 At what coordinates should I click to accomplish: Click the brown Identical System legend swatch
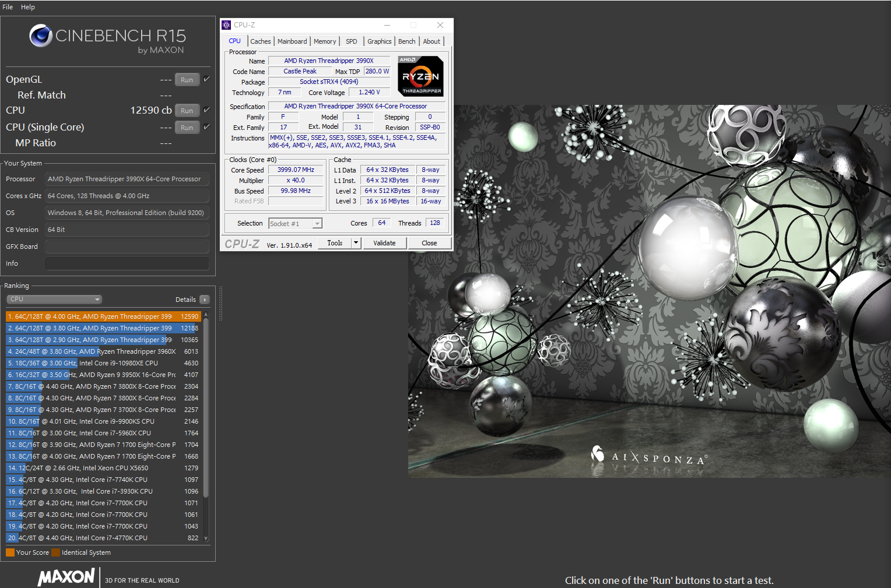(x=55, y=552)
